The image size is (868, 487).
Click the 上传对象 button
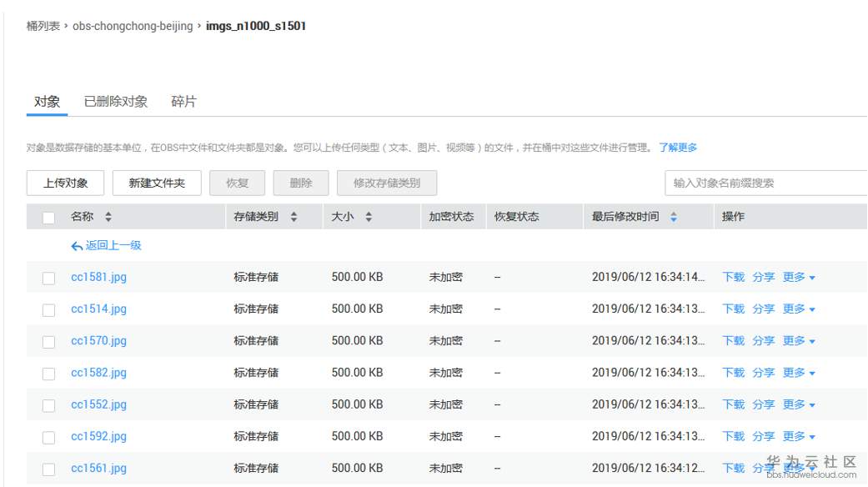point(64,183)
